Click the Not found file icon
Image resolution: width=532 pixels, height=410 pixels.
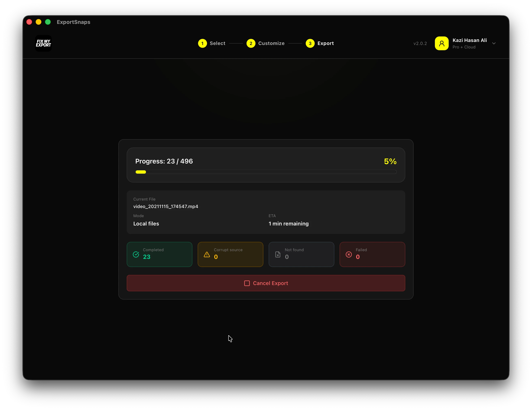(x=278, y=254)
